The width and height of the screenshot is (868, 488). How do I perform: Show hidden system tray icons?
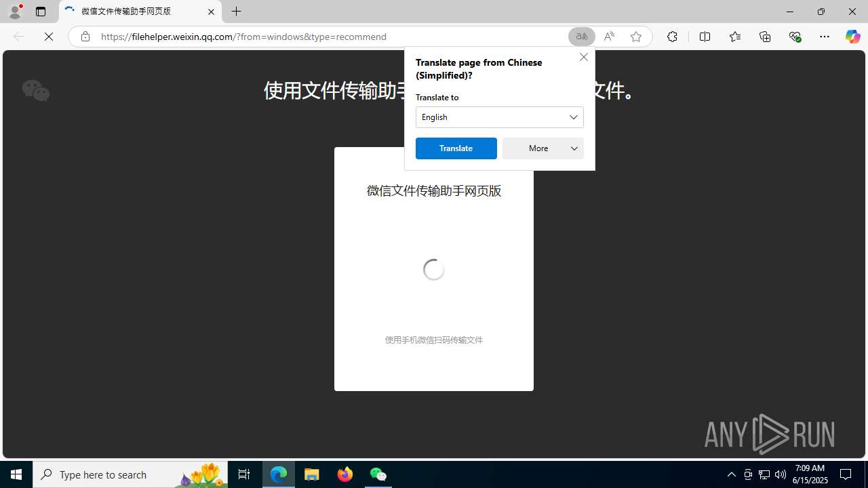pos(732,474)
